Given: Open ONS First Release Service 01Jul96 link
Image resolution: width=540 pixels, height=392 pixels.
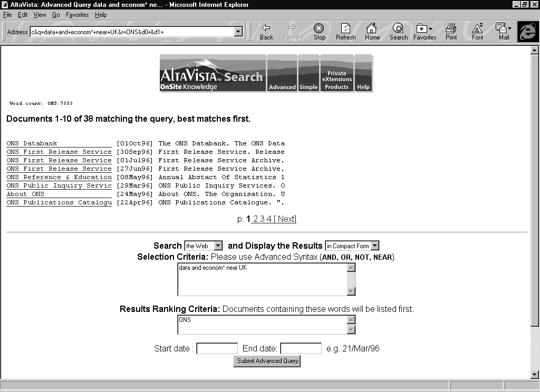Looking at the screenshot, I should 59,160.
